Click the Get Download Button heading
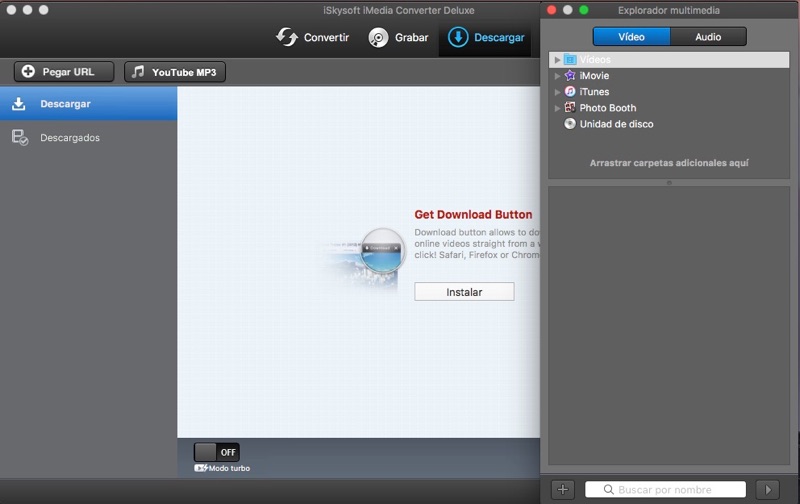 point(473,214)
